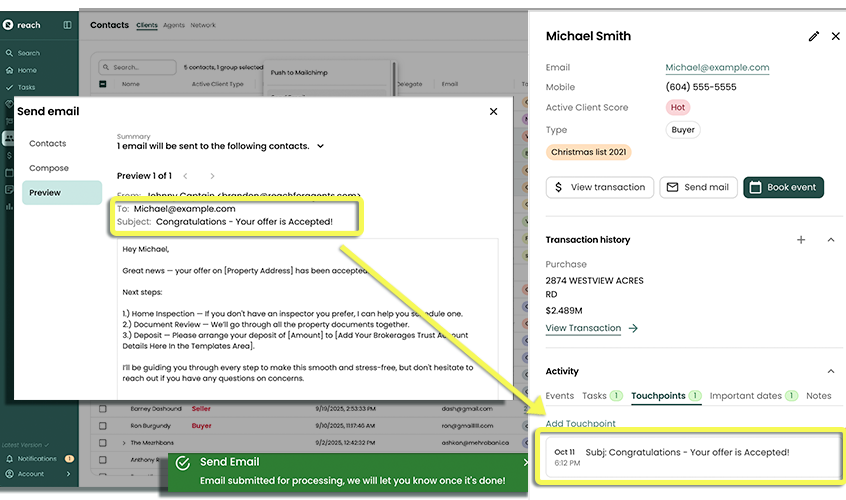Collapse the Activity section

[830, 372]
